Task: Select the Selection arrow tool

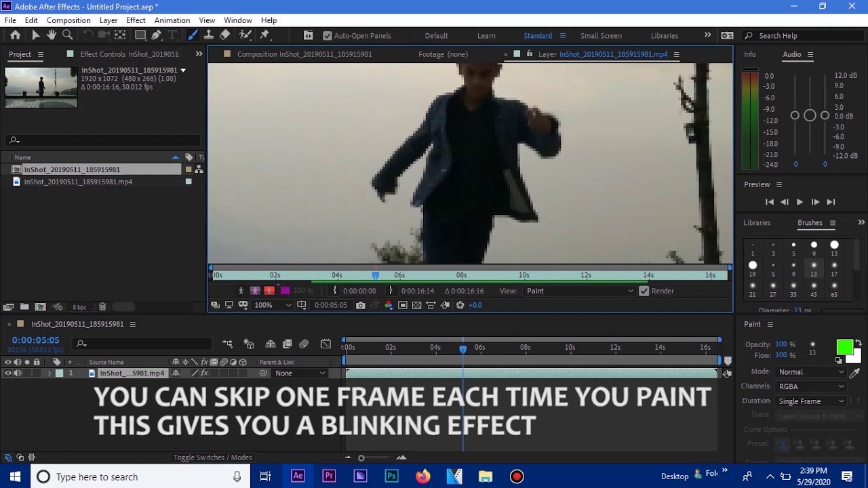Action: (x=36, y=35)
